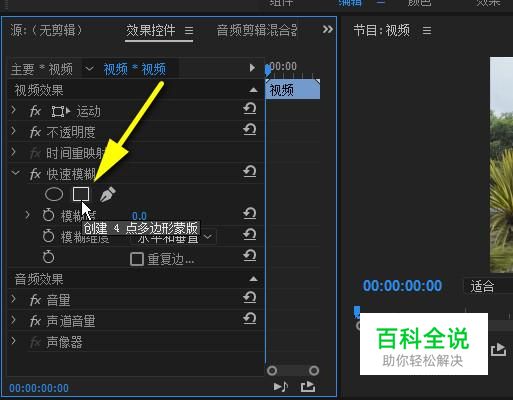Toggle fx switch for 音量 effect
513x400 pixels.
35,300
